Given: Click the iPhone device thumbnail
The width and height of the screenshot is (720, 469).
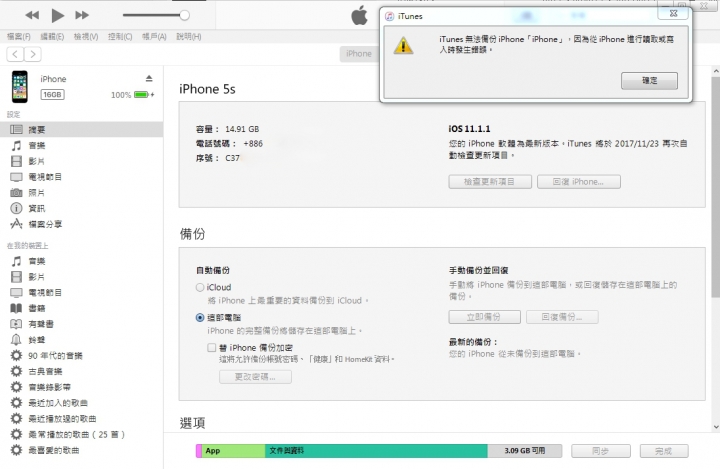Looking at the screenshot, I should 20,86.
